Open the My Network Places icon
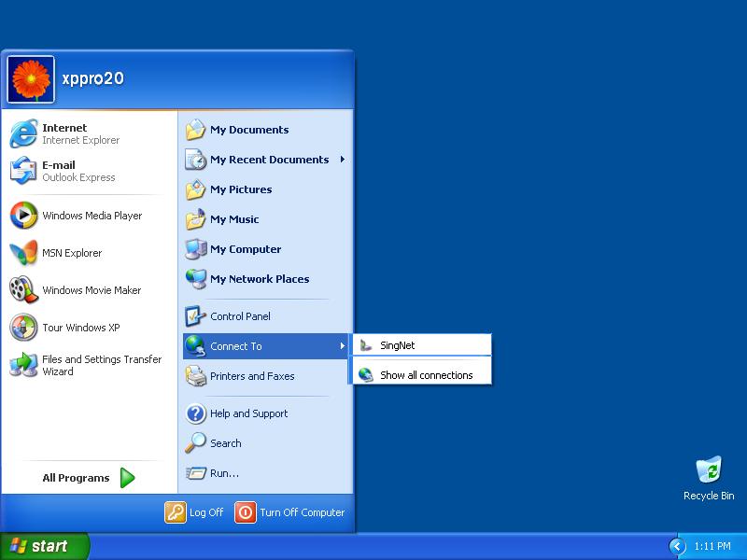747x560 pixels. click(195, 279)
